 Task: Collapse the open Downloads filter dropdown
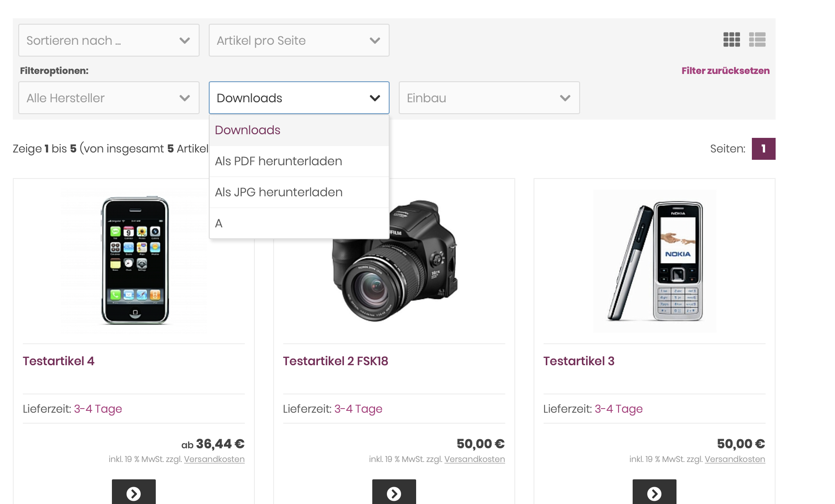click(x=299, y=98)
